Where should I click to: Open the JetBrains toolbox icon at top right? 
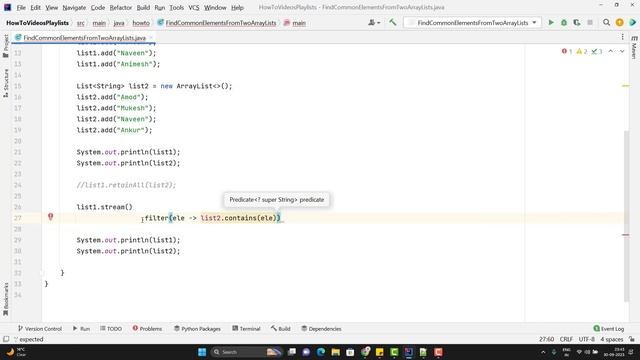point(633,23)
